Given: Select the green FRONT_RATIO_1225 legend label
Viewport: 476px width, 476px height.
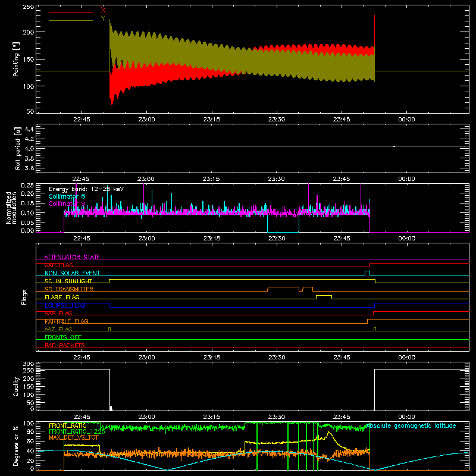Looking at the screenshot, I should pos(77,431).
